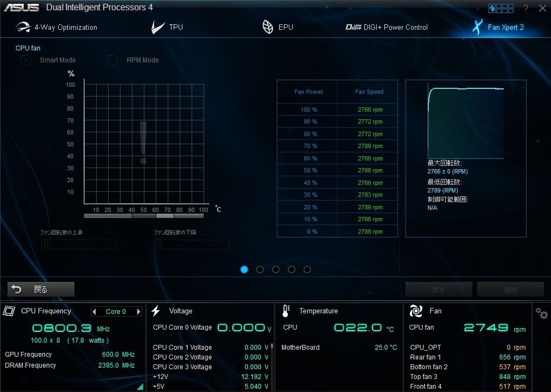Click the 2783 rpm fan speed value
551x392 pixels.
(370, 195)
